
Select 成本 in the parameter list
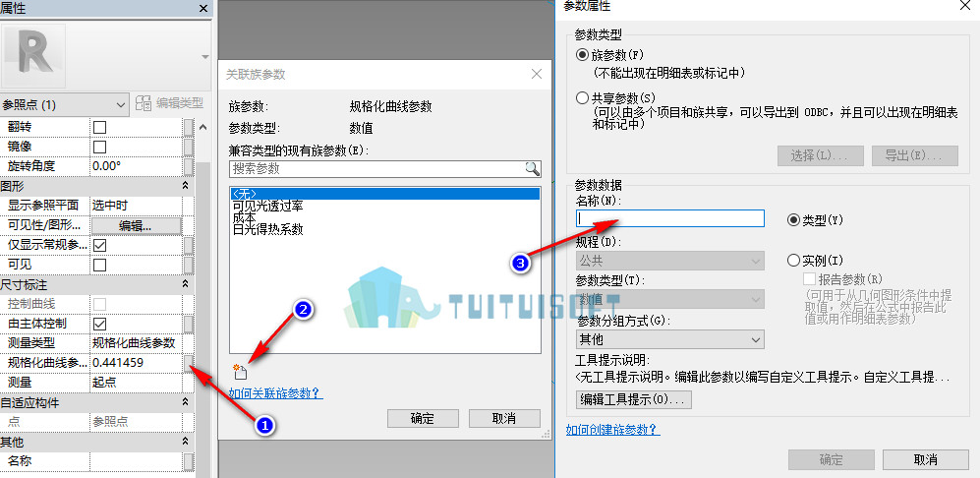point(244,217)
